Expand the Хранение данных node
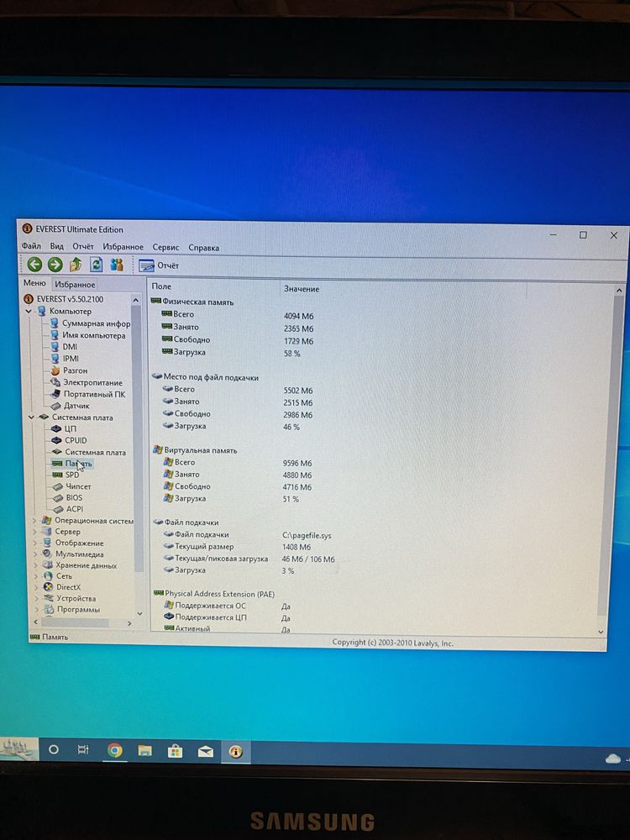 pos(34,565)
